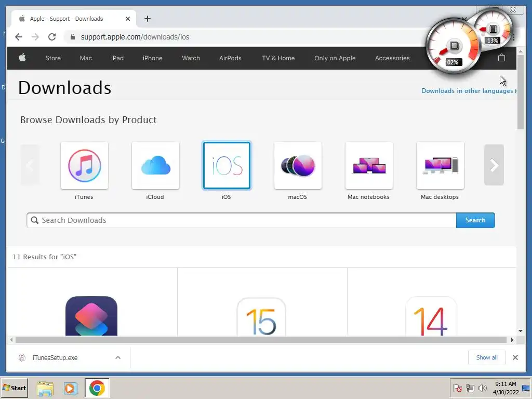Select the iCloud product icon
The width and height of the screenshot is (532, 399).
coord(156,166)
